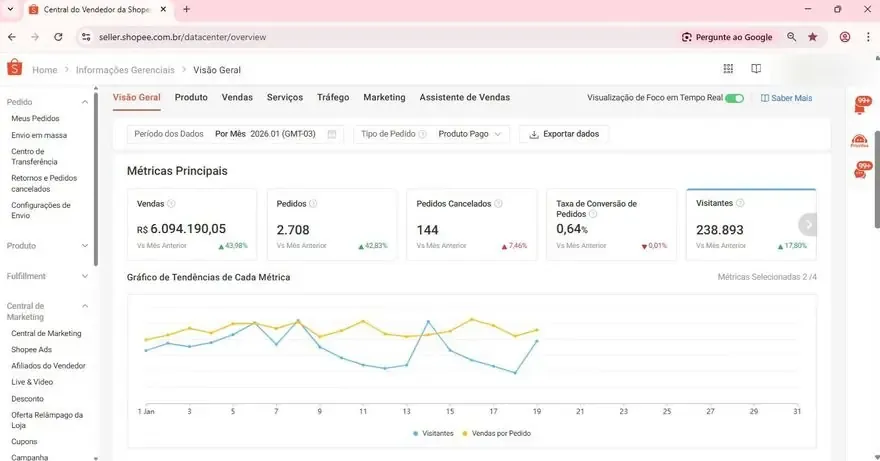Click the info icon next to Pedidos
This screenshot has height=461, width=880.
pos(313,204)
